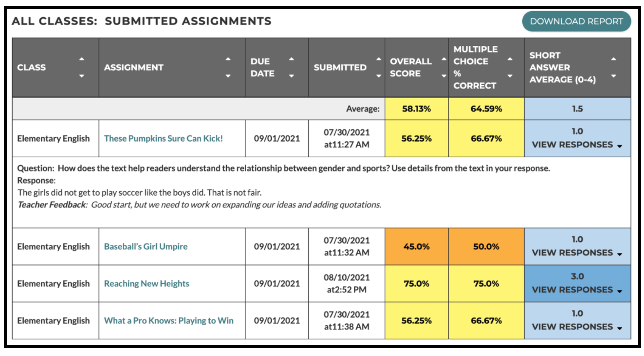Viewport: 644px width, 356px height.
Task: Expand View Responses for What a Pro Knows
Action: 577,327
